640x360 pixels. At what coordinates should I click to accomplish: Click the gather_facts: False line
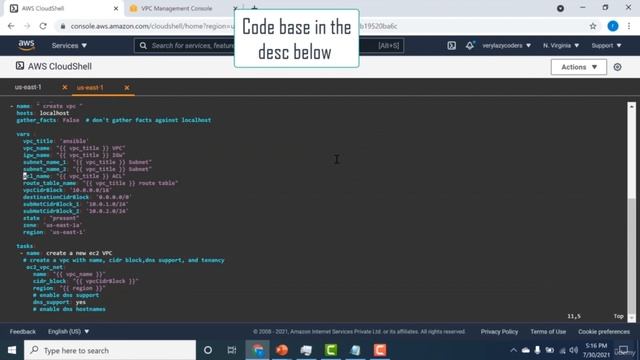click(114, 120)
